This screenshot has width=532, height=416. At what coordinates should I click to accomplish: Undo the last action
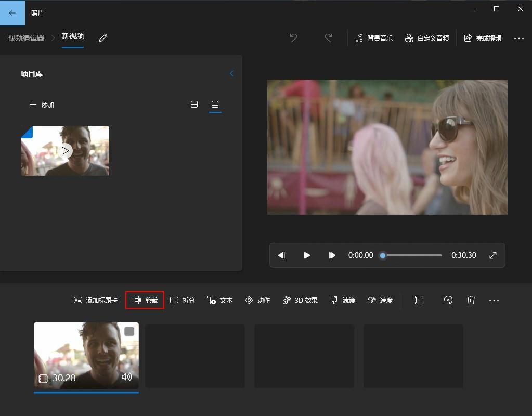point(293,37)
